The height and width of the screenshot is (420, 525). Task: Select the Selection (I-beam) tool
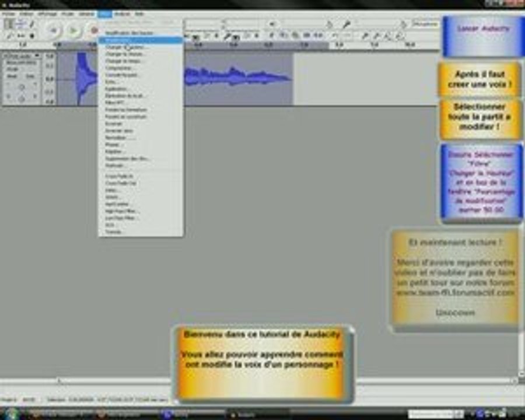click(9, 24)
